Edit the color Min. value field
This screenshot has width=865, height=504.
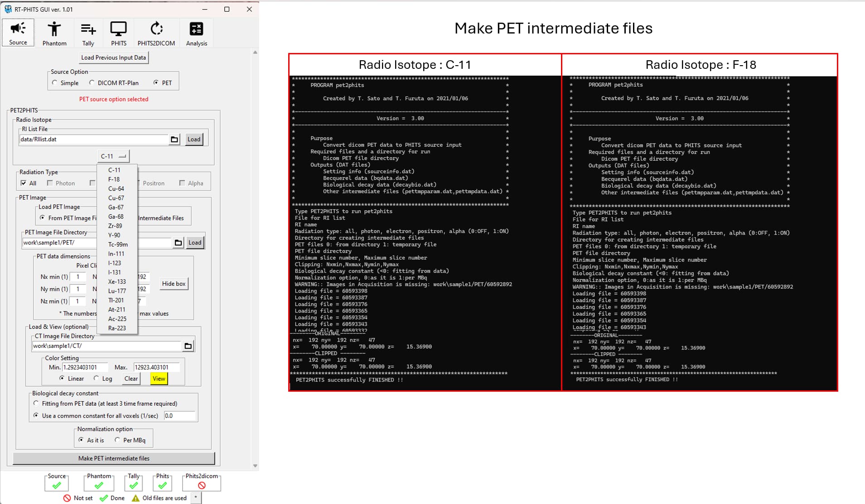[85, 367]
